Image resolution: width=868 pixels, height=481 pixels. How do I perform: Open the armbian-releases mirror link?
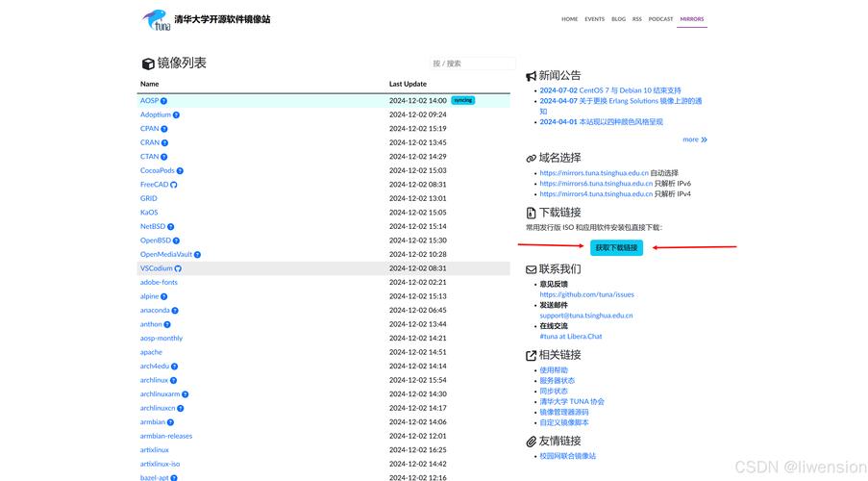click(x=166, y=436)
